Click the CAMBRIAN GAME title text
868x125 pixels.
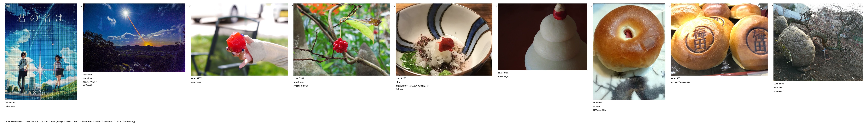point(14,122)
